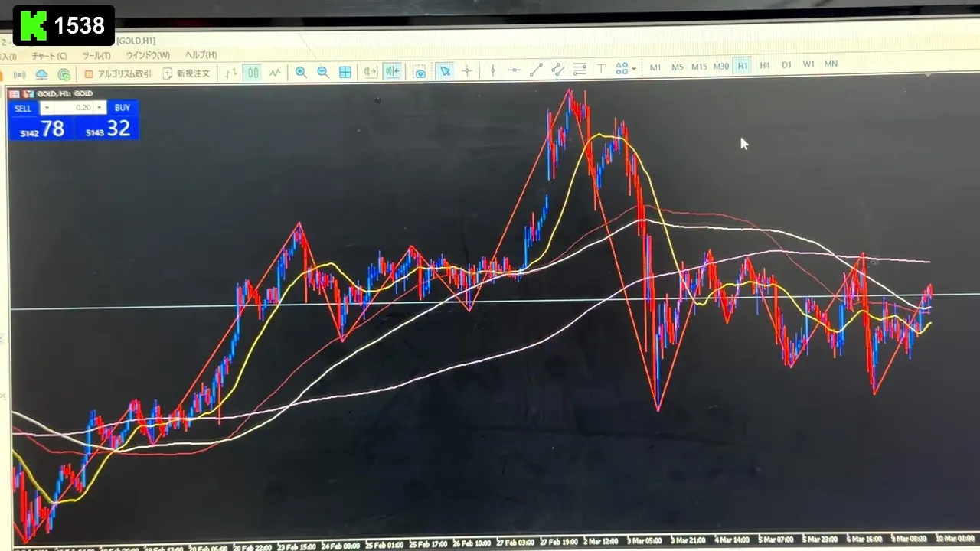The image size is (980, 551).
Task: Open the shapes objects tool
Action: [x=622, y=69]
